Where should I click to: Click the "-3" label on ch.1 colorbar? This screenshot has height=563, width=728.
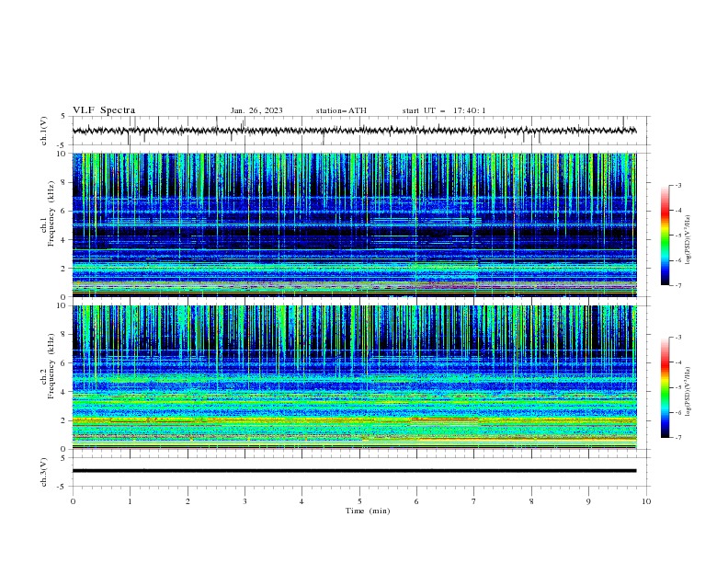coord(678,185)
